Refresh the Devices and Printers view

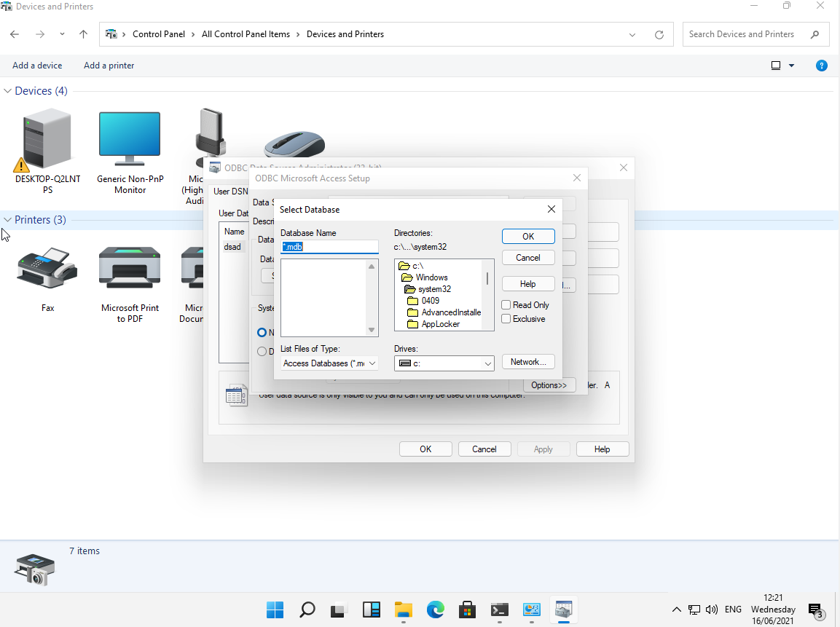point(659,34)
